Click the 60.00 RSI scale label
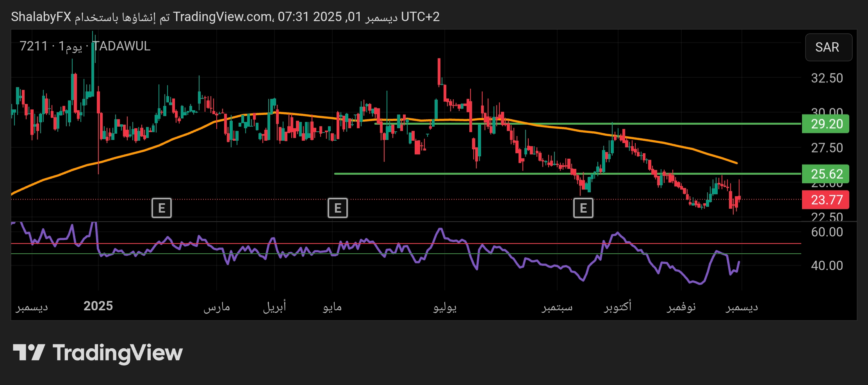This screenshot has height=385, width=868. pyautogui.click(x=827, y=232)
